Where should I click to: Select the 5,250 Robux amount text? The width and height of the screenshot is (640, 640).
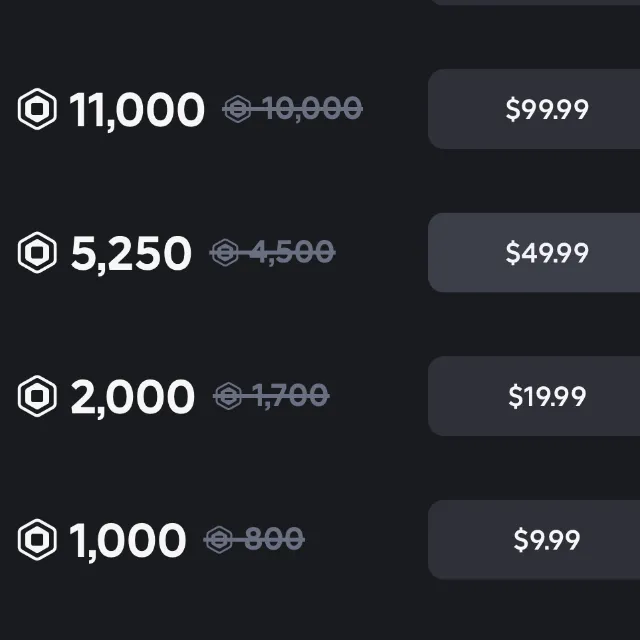[130, 254]
